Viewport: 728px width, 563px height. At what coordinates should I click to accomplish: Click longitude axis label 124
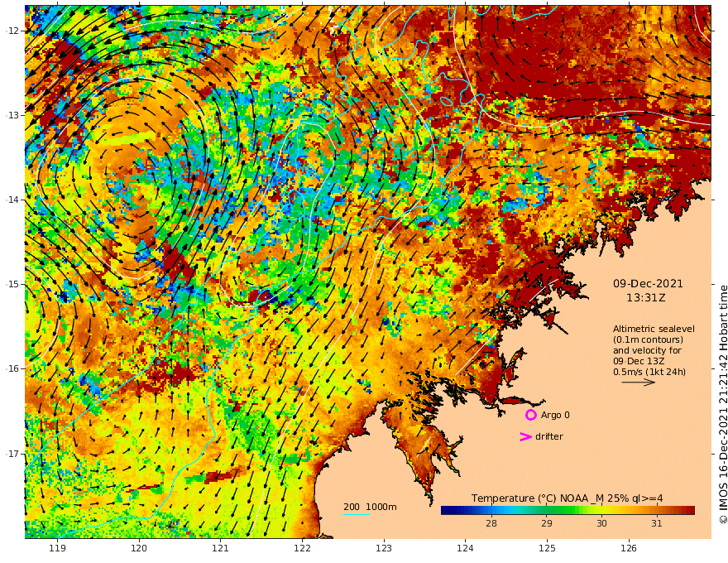tap(465, 548)
